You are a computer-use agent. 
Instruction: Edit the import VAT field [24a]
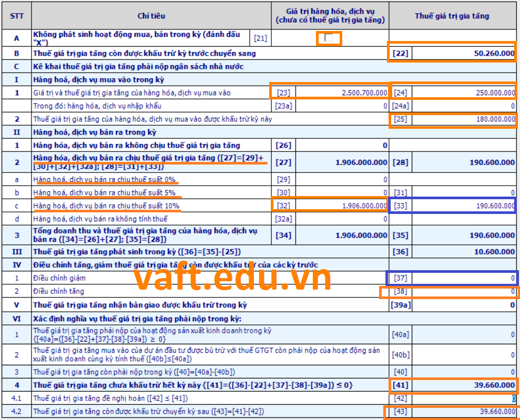pos(464,106)
